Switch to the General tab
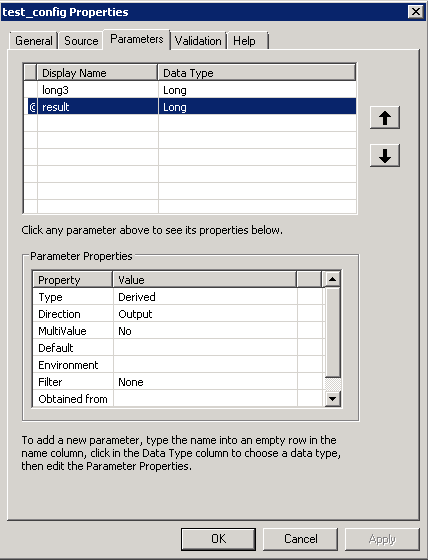 34,41
